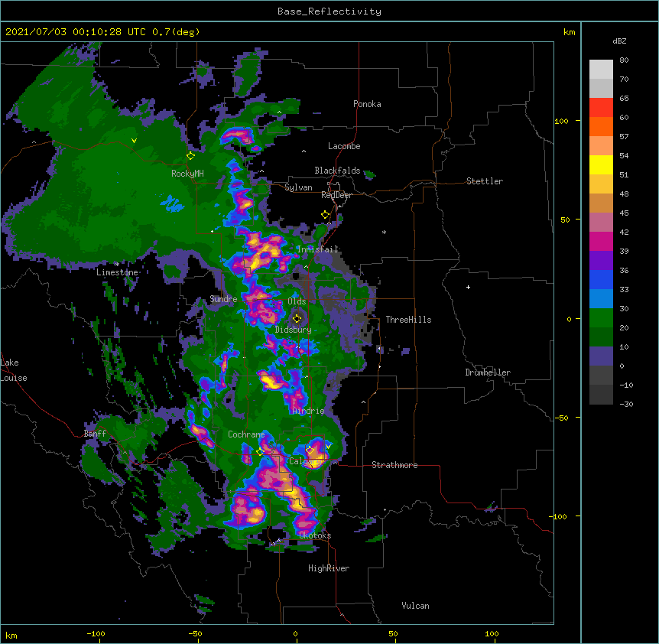The height and width of the screenshot is (644, 659).
Task: Click the white plus marker north of Drumheller
Action: click(x=468, y=287)
